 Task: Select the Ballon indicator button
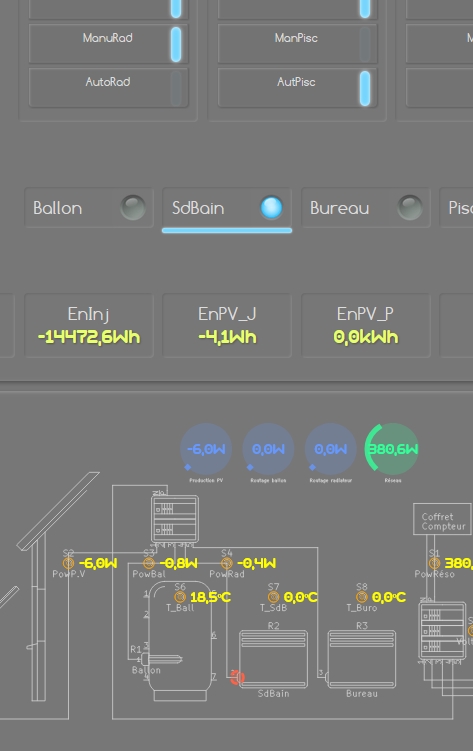click(89, 208)
